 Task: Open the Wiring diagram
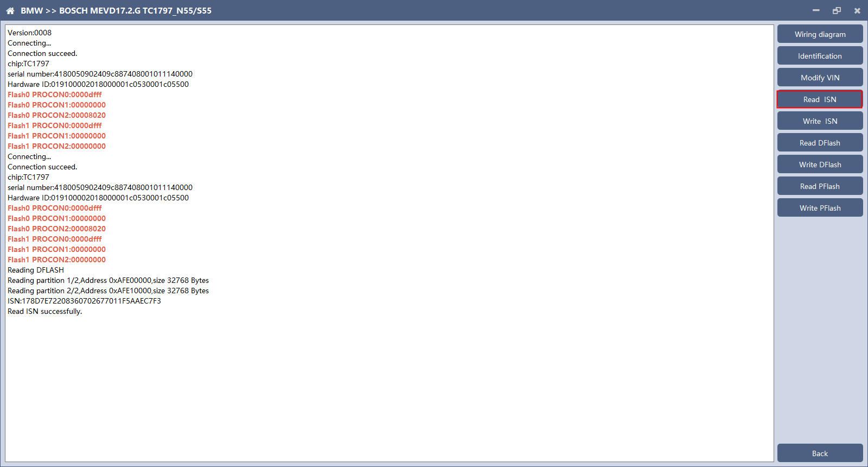[x=820, y=34]
